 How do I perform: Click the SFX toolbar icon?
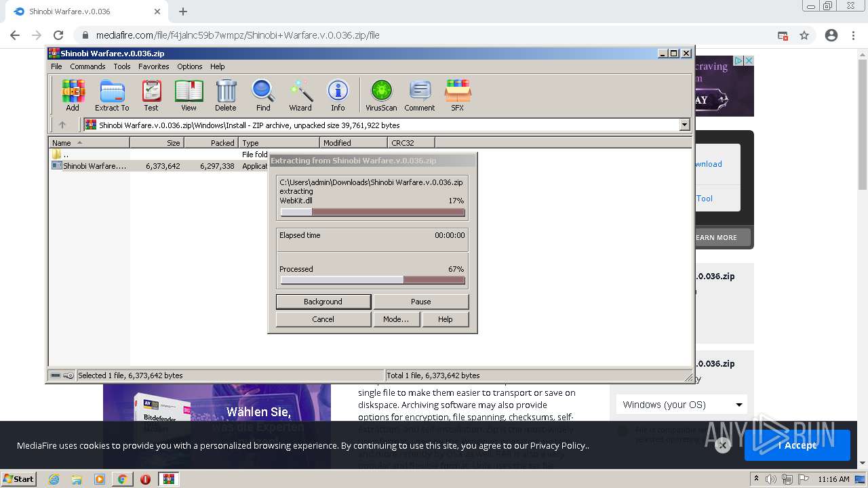[x=458, y=95]
